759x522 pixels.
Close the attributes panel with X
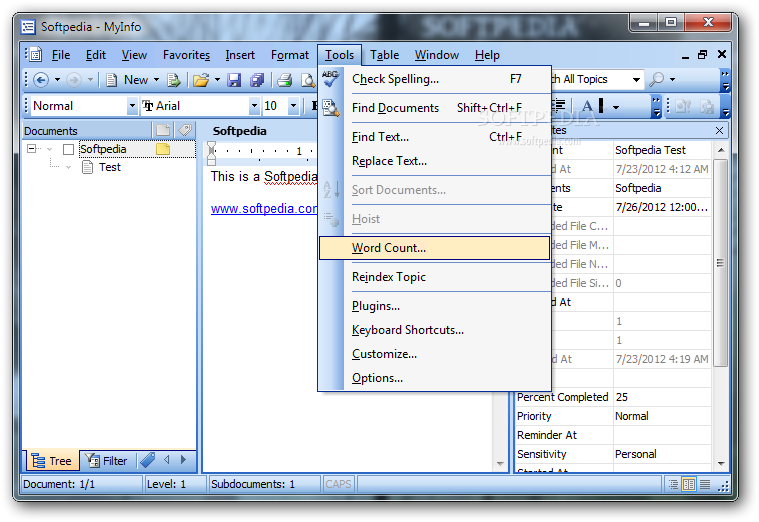tap(719, 130)
